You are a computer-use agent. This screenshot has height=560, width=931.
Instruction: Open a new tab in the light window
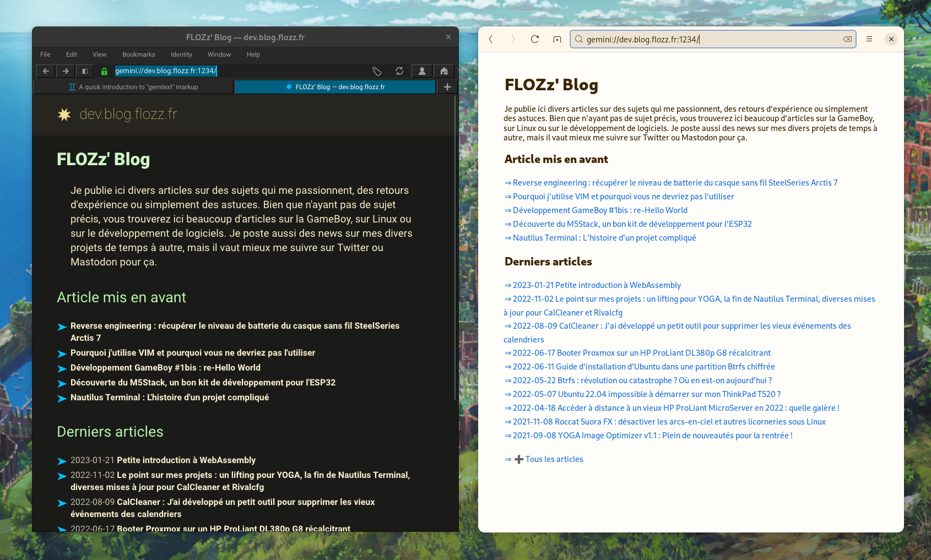pyautogui.click(x=557, y=39)
